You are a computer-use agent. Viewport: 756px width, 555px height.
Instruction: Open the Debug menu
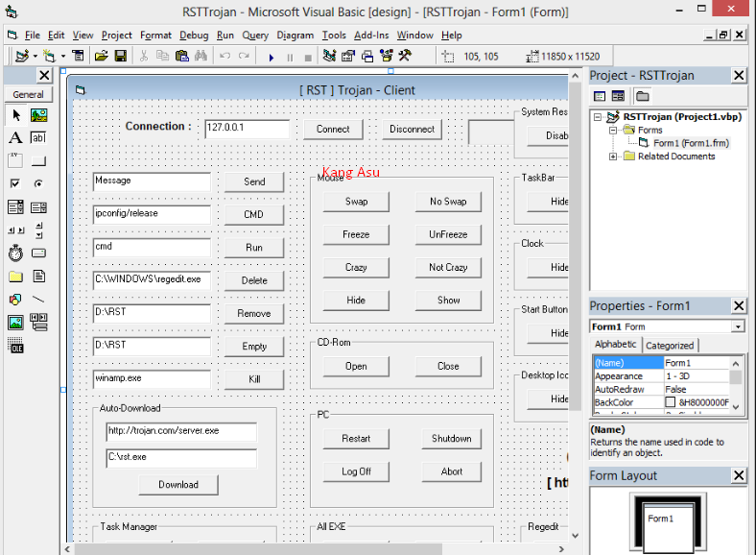pyautogui.click(x=194, y=36)
